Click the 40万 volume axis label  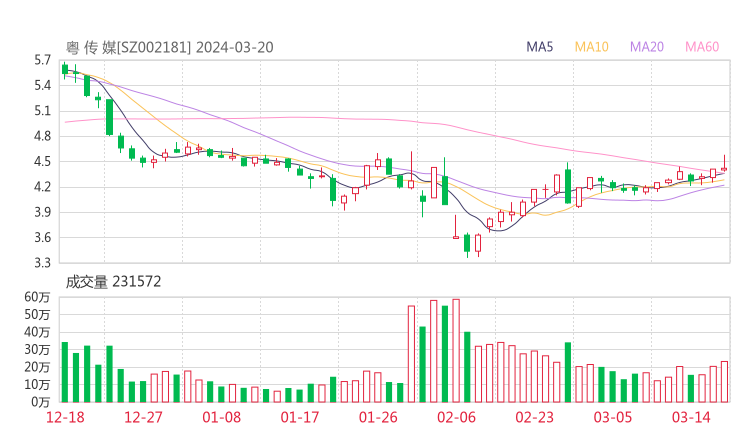[37, 332]
